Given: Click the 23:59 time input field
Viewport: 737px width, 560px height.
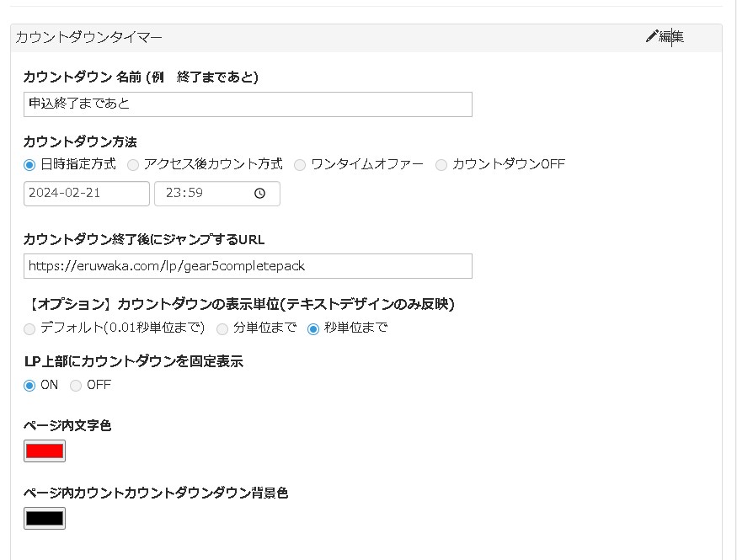Looking at the screenshot, I should (x=217, y=194).
